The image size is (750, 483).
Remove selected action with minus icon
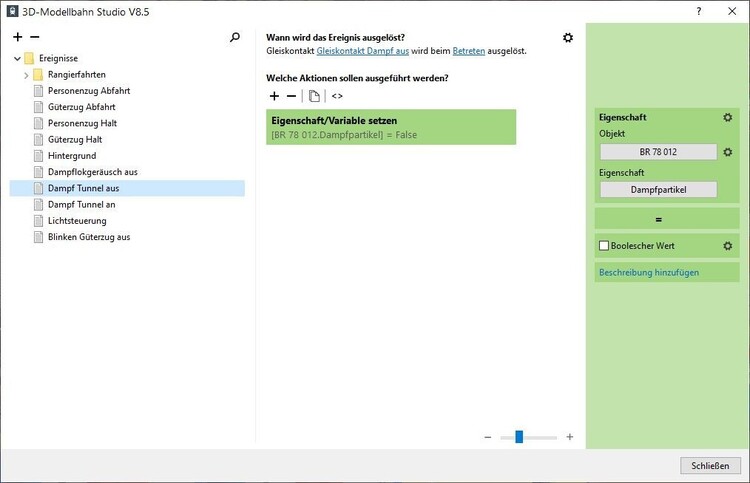point(291,96)
